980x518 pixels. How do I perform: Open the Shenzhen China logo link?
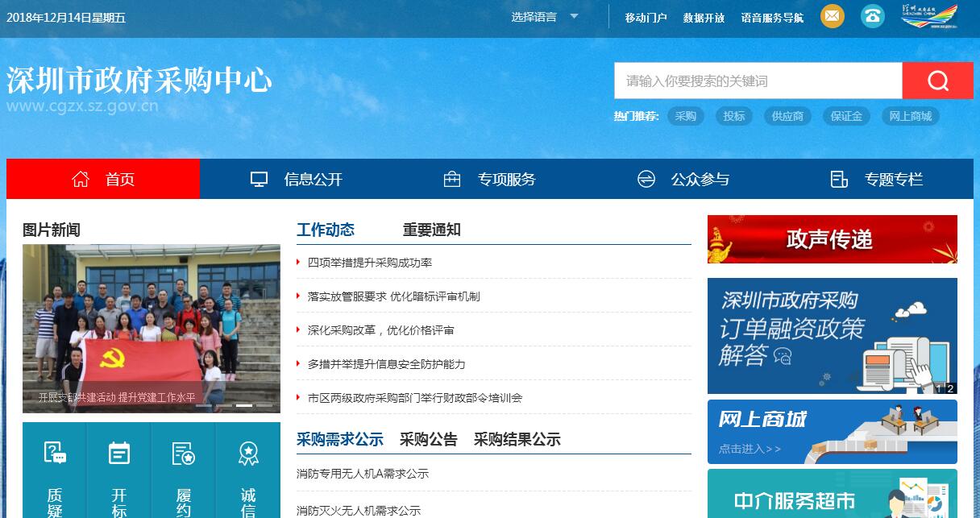929,16
